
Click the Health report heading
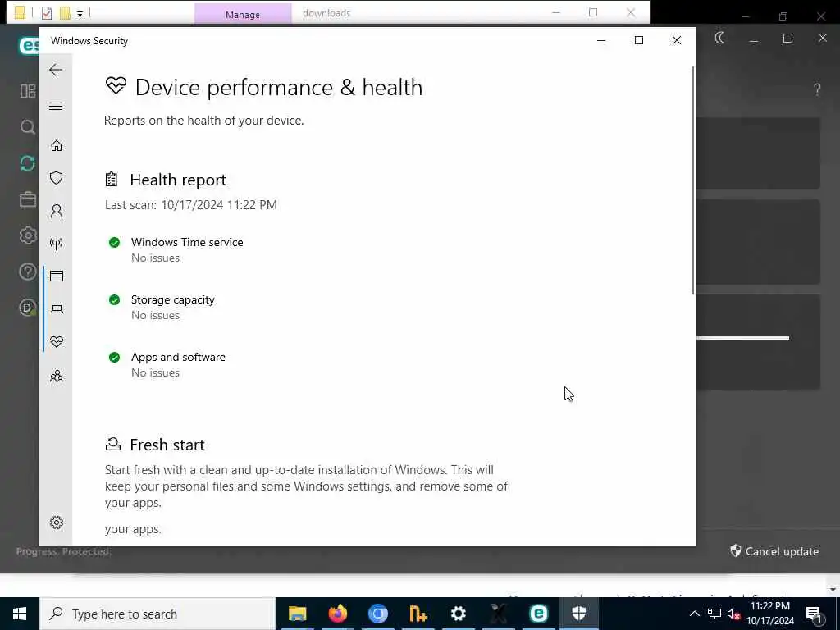(178, 180)
